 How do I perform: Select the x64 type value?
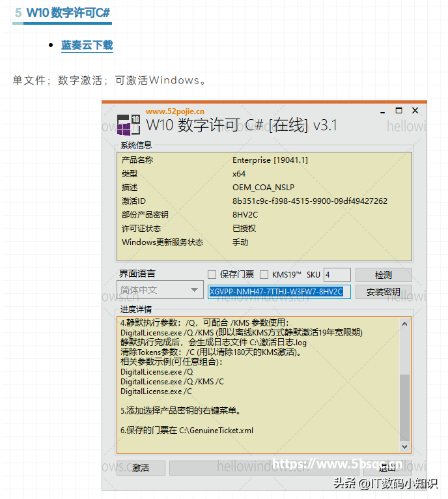[239, 174]
